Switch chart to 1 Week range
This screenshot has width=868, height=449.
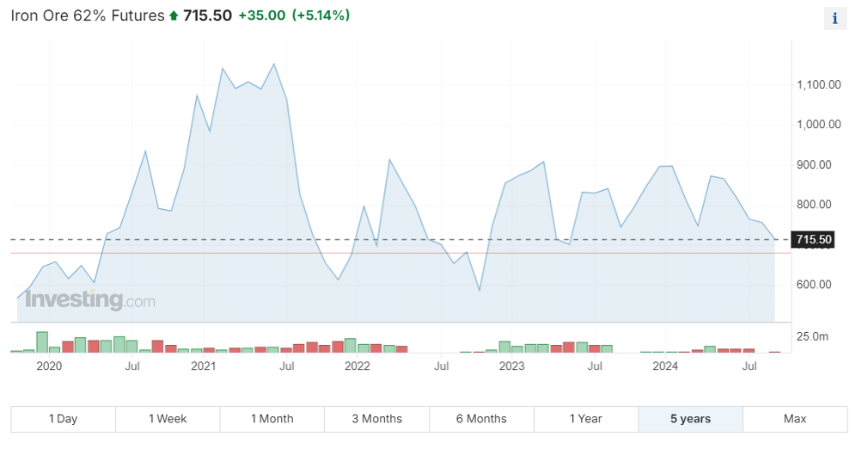(x=168, y=419)
